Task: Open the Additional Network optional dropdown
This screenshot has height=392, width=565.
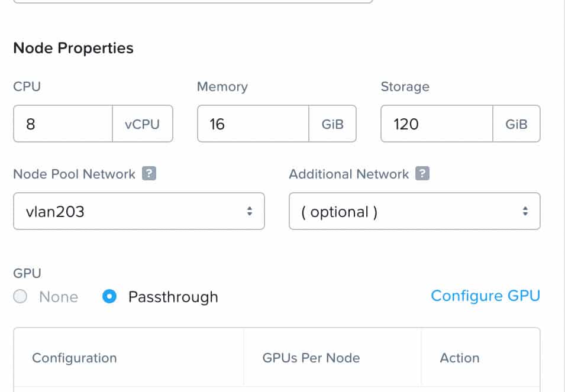Action: click(x=414, y=211)
